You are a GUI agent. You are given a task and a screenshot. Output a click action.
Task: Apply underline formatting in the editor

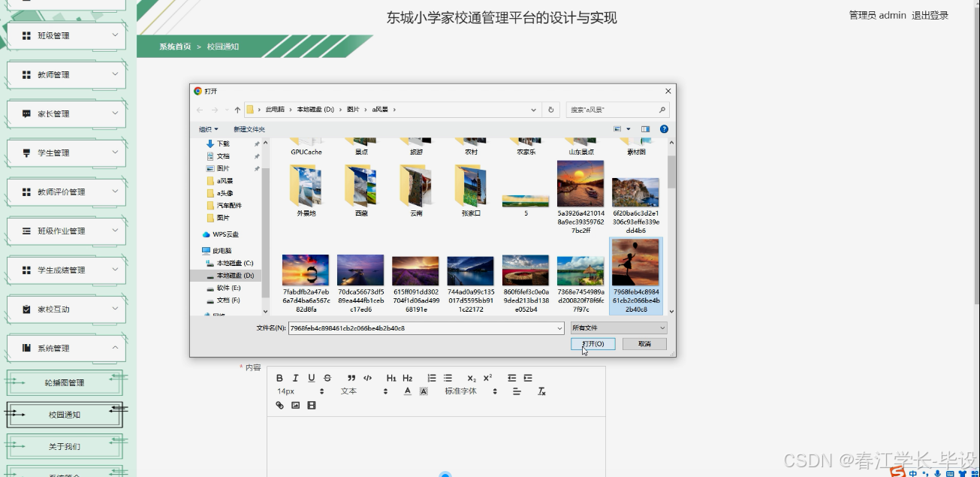312,378
